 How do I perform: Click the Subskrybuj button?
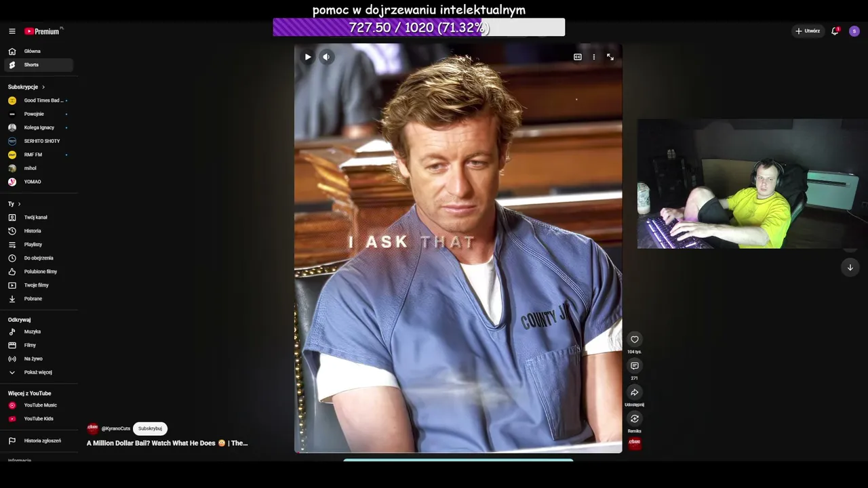(x=150, y=428)
